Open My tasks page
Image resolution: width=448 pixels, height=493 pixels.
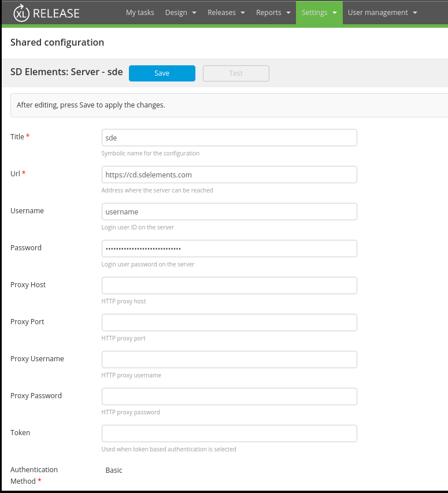[140, 13]
